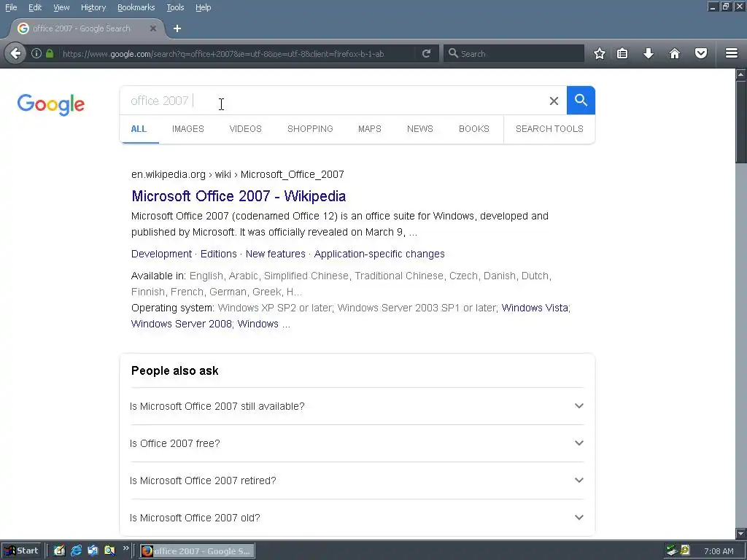Open the Bookmarks menu
This screenshot has height=560, width=747.
coord(136,7)
